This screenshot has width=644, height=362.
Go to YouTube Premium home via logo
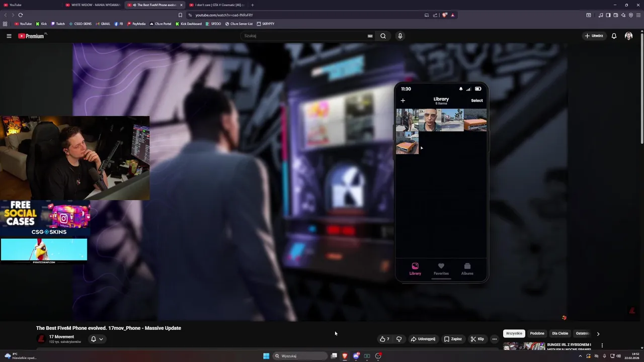(x=31, y=36)
